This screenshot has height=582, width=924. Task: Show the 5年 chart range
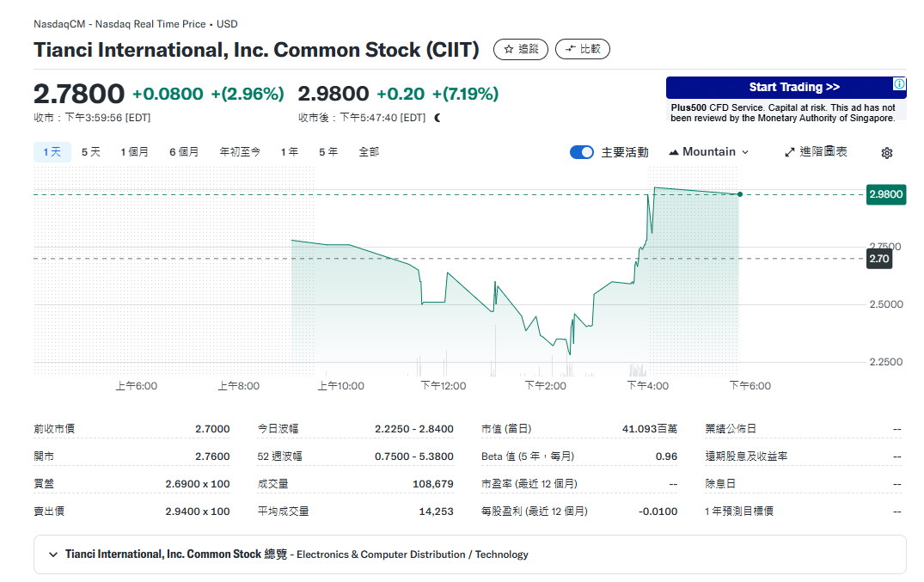pos(328,152)
